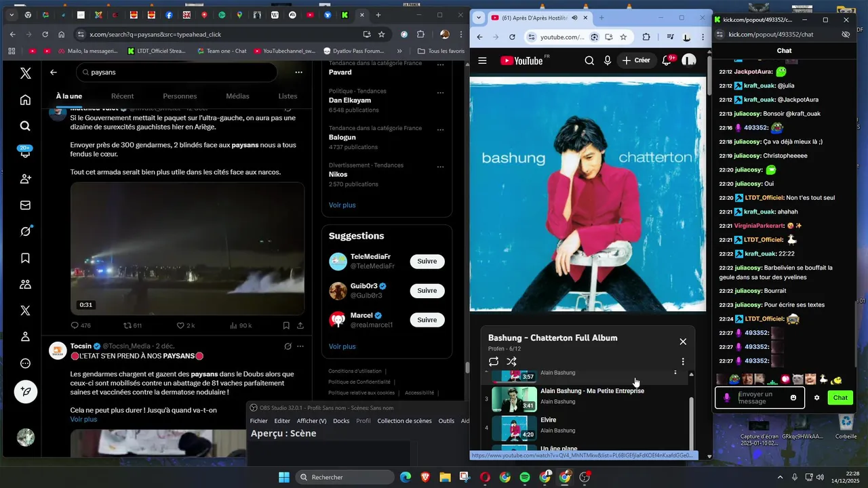Open Profile icon in X sidebar
Screen dimensions: 868x488
pyautogui.click(x=25, y=337)
